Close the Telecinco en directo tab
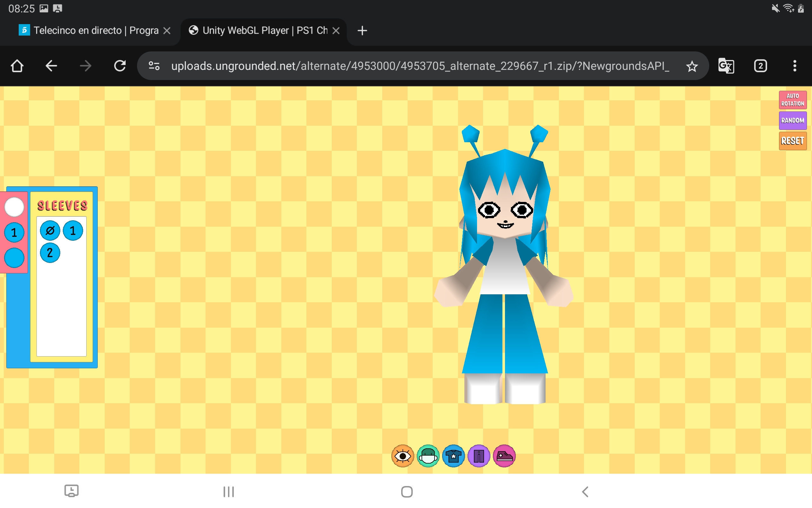The height and width of the screenshot is (508, 812). [167, 30]
